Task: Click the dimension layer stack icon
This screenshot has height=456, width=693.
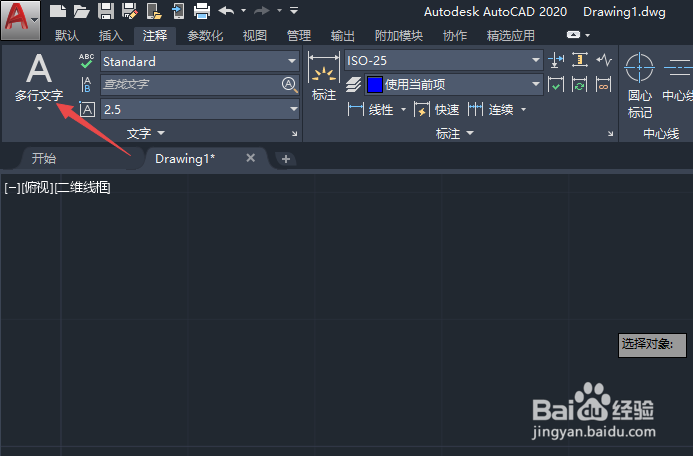Action: [353, 84]
